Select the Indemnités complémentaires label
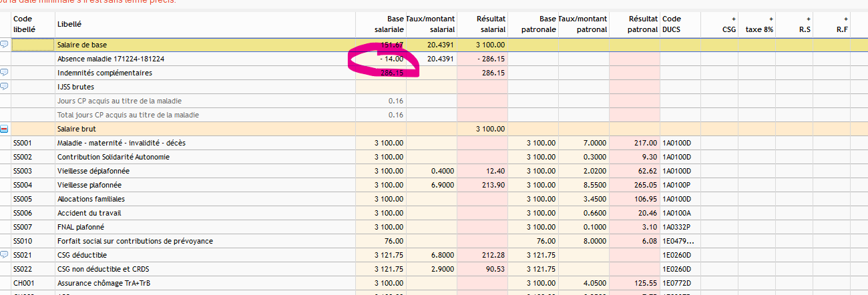This screenshot has height=295, width=868. (105, 73)
